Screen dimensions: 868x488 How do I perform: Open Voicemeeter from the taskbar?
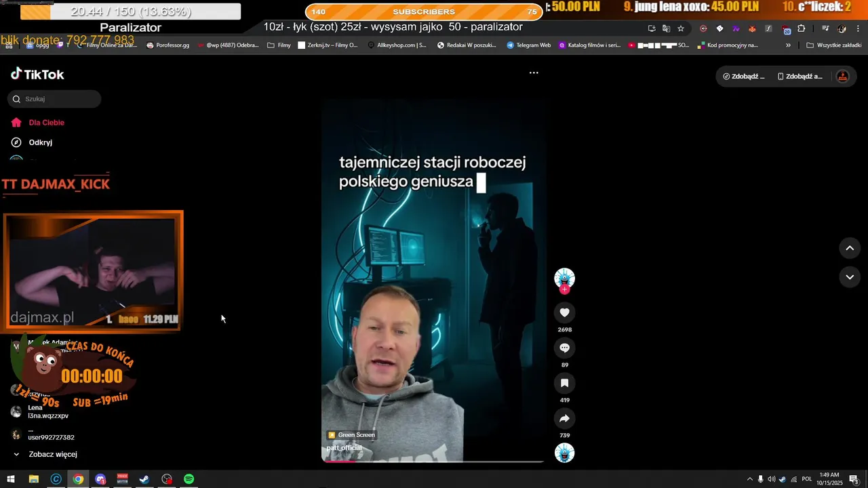[x=122, y=479]
